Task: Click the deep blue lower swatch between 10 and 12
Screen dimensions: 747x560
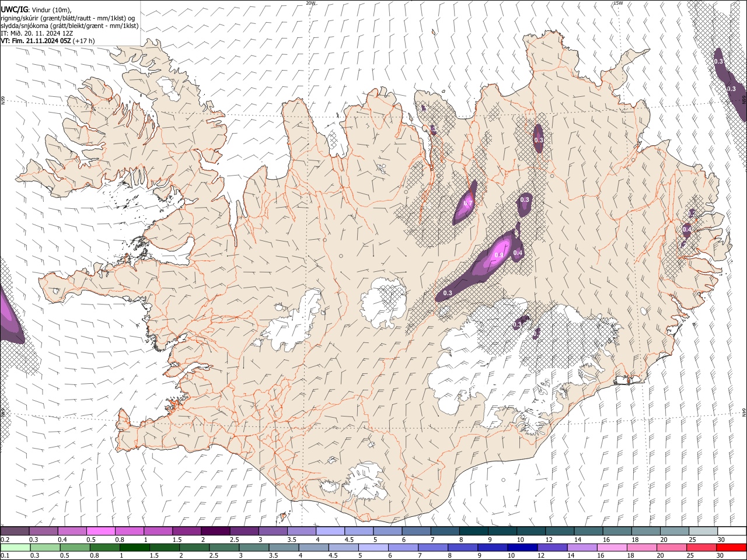Action: pos(522,547)
